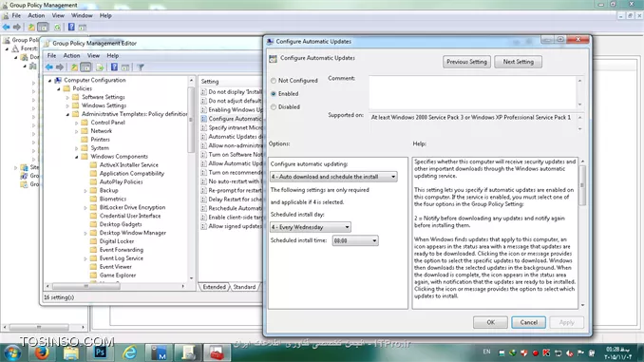Select 'No auto-restart with' setting row

(232, 181)
